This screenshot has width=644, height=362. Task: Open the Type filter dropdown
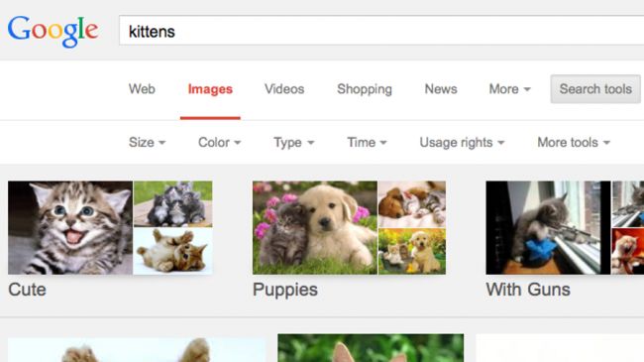[293, 143]
